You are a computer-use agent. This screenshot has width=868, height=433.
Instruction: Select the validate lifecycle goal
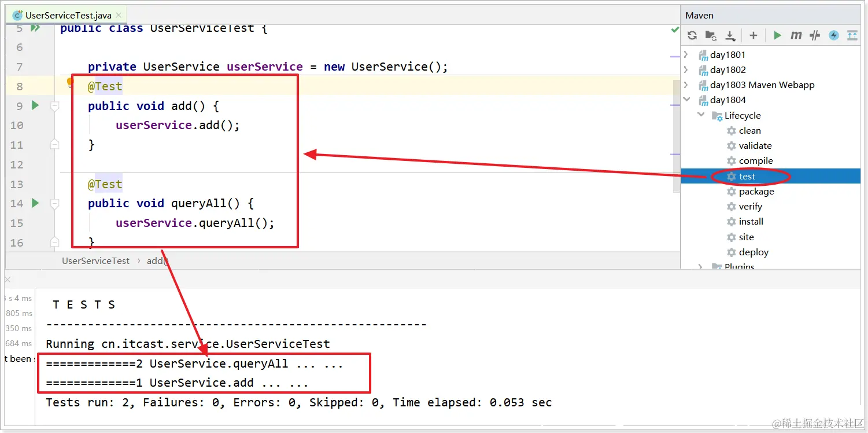(755, 146)
